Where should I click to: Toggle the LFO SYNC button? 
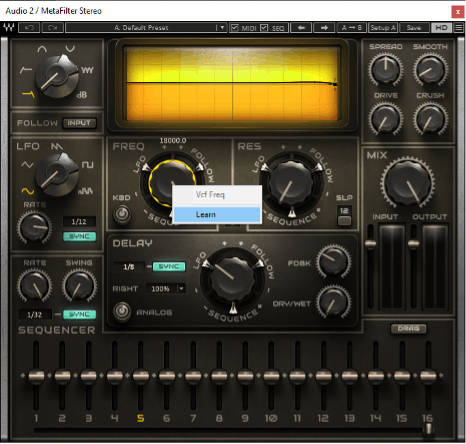79,236
